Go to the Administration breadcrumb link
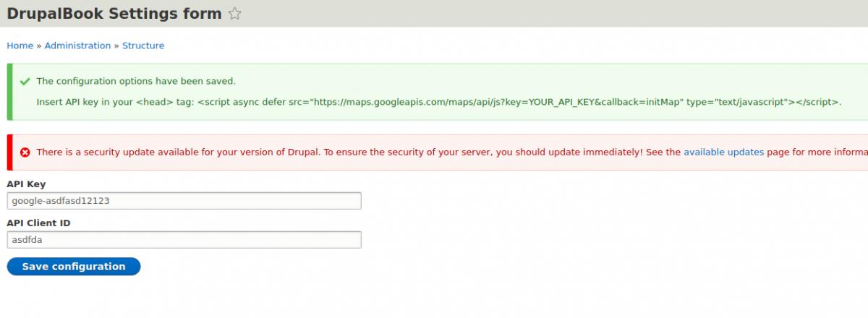Image resolution: width=868 pixels, height=318 pixels. (77, 46)
